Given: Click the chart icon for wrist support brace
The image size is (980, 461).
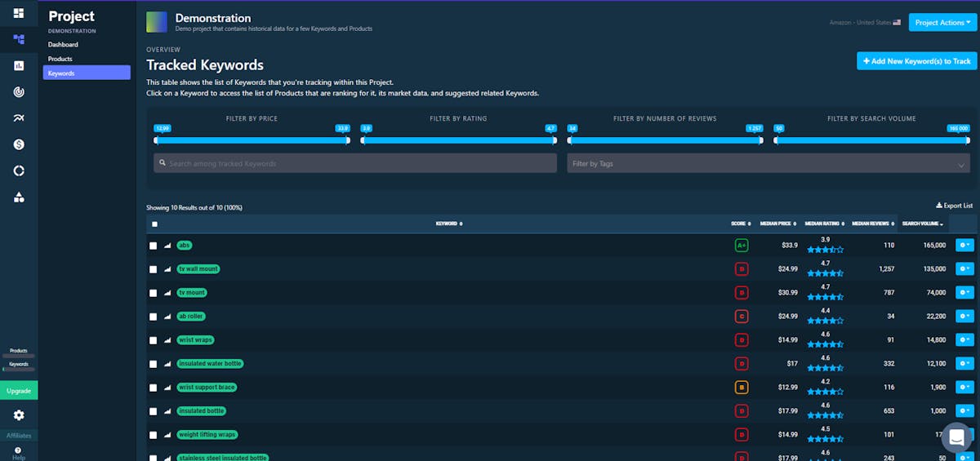Looking at the screenshot, I should 167,388.
